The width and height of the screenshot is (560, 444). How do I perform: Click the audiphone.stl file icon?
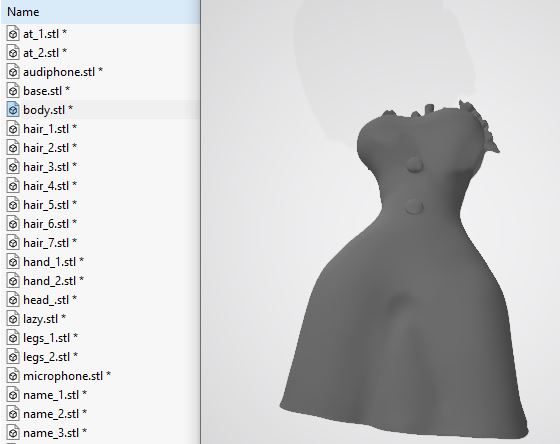tap(13, 72)
